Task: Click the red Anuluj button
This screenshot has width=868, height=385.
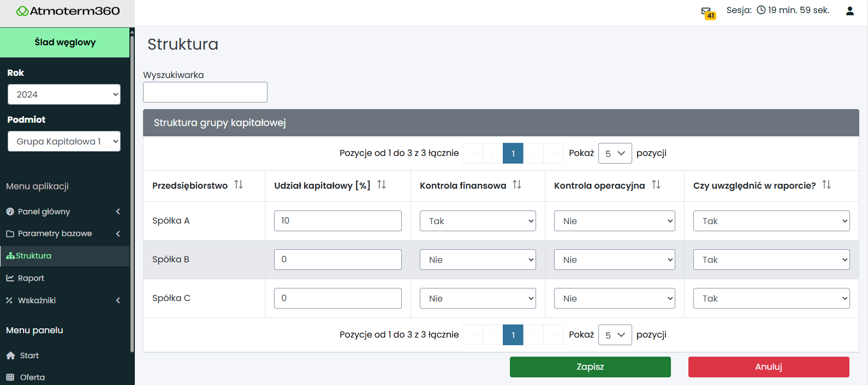Action: tap(768, 367)
